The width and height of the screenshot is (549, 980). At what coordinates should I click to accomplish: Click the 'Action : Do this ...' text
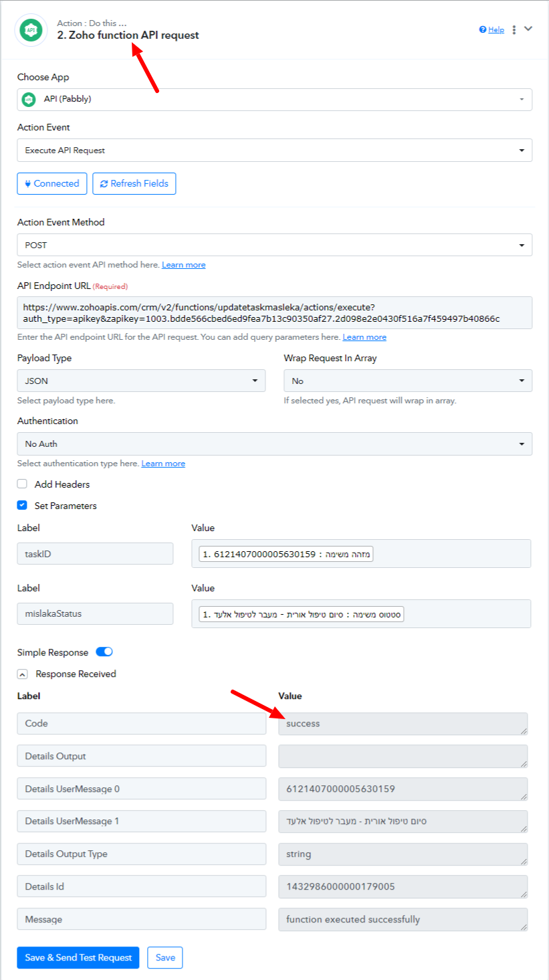coord(92,23)
